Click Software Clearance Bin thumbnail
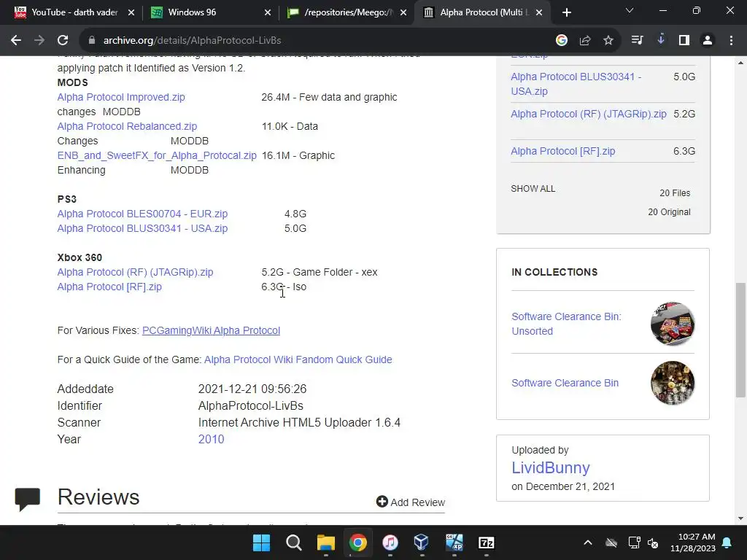Image resolution: width=747 pixels, height=560 pixels. click(672, 383)
